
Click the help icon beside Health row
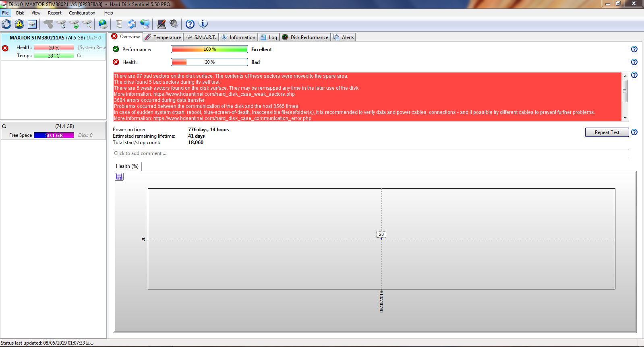(634, 62)
